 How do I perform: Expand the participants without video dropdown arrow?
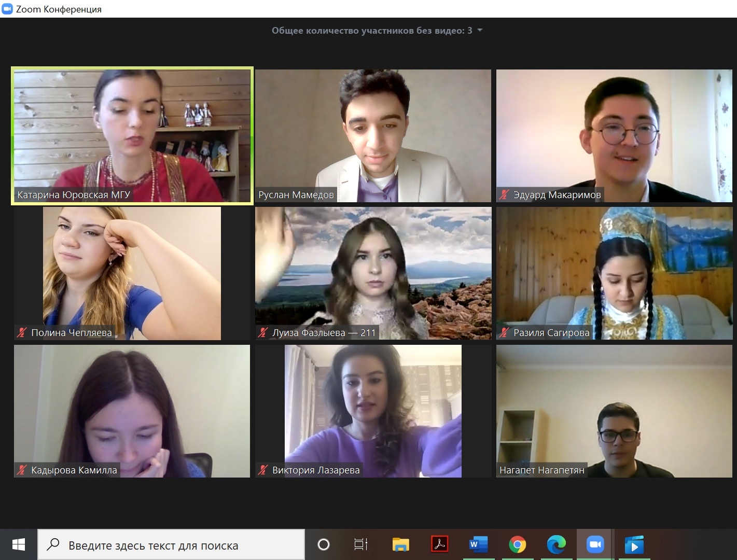click(480, 30)
